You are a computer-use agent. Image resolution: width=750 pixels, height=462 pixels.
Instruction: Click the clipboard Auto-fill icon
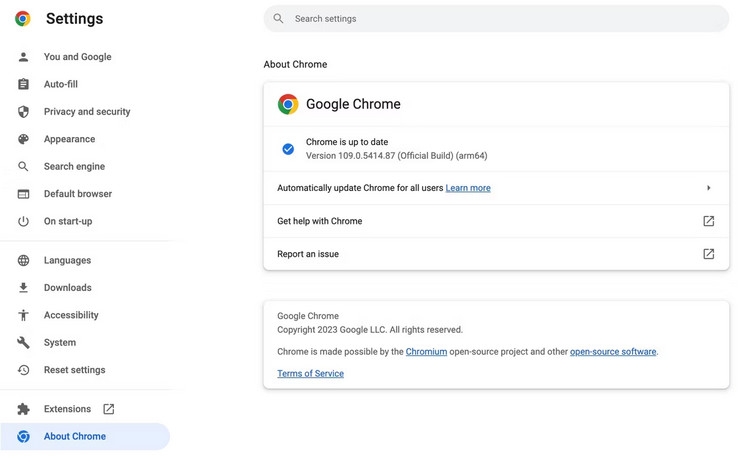point(23,84)
